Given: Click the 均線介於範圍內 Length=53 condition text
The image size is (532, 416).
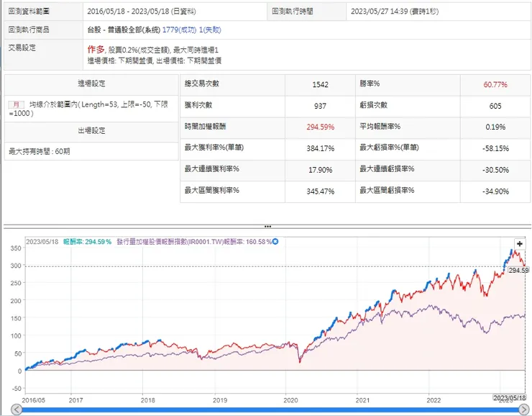Looking at the screenshot, I should tap(88, 109).
